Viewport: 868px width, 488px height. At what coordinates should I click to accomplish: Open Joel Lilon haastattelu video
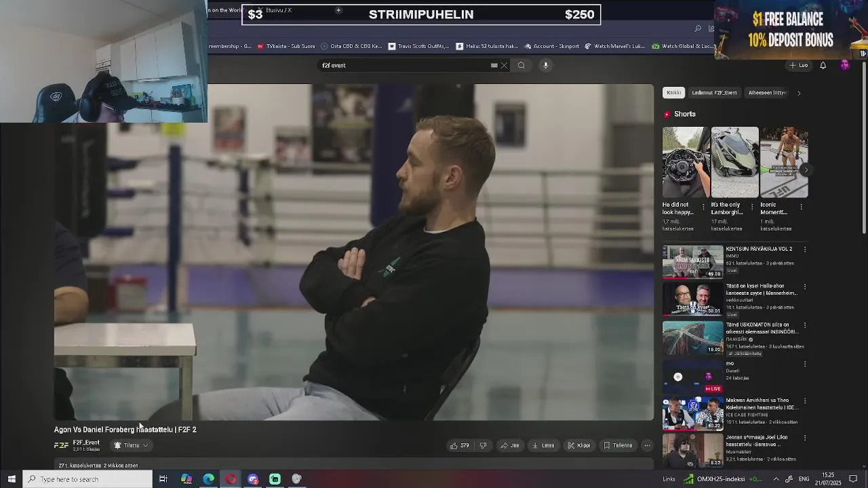692,451
